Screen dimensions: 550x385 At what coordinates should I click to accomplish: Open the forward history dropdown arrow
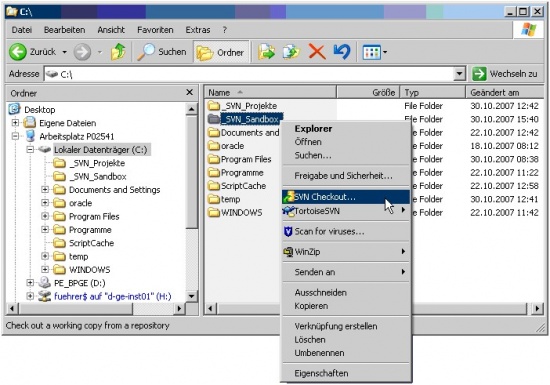[x=100, y=52]
